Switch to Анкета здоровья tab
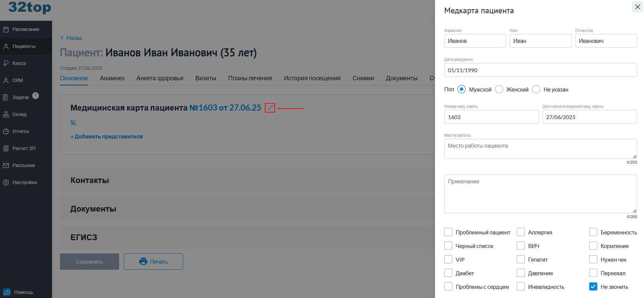The width and height of the screenshot is (644, 298). pyautogui.click(x=160, y=78)
